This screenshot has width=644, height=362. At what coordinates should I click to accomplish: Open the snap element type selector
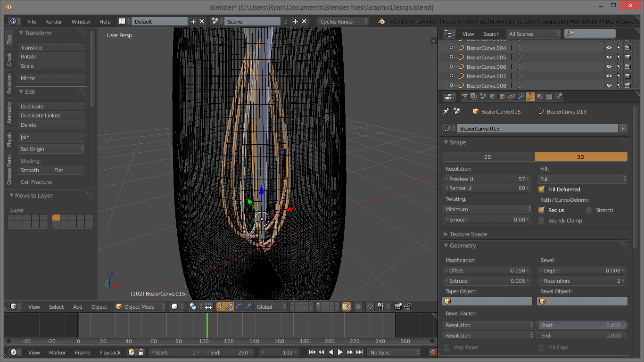coord(382,306)
